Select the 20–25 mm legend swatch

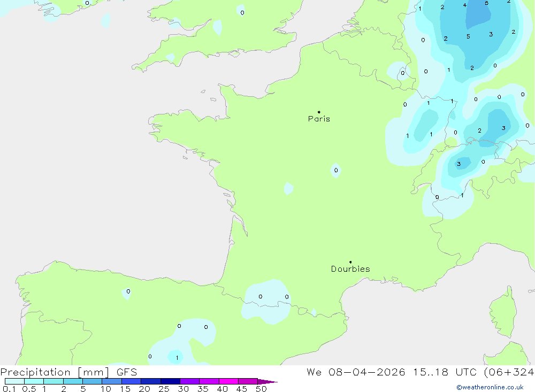(x=151, y=381)
